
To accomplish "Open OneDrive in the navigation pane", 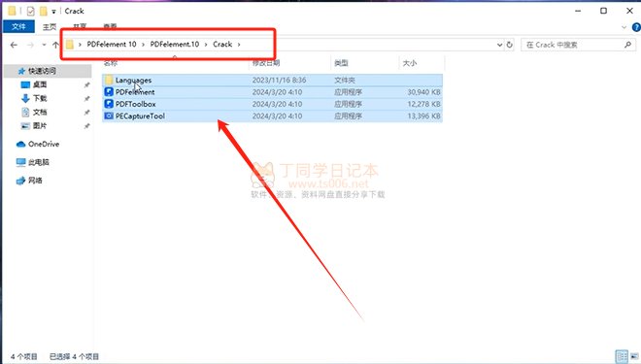I will coord(44,144).
